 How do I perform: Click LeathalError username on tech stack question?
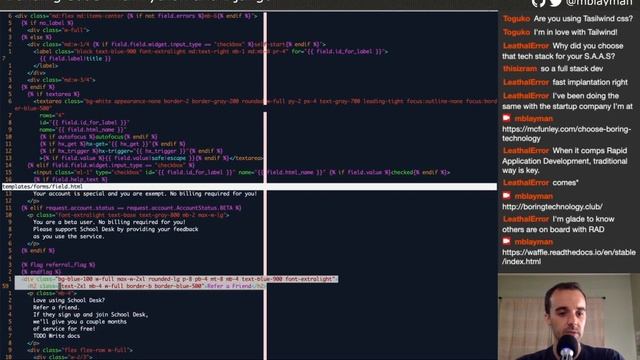click(526, 46)
